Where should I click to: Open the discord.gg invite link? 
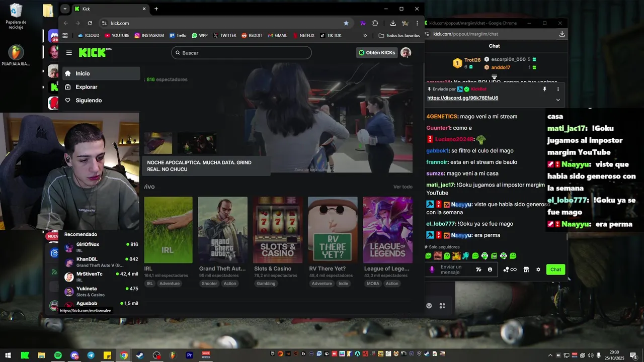[462, 98]
